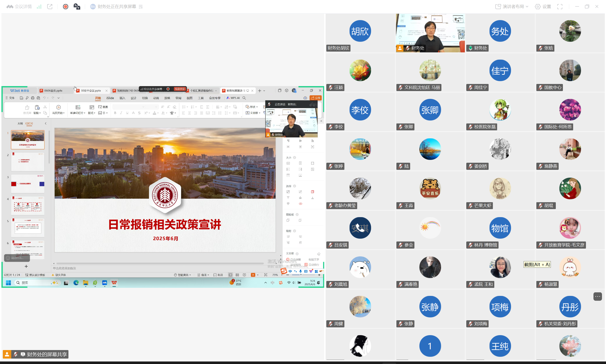This screenshot has width=606, height=364.
Task: Click the Windows Start button
Action: pyautogui.click(x=8, y=283)
